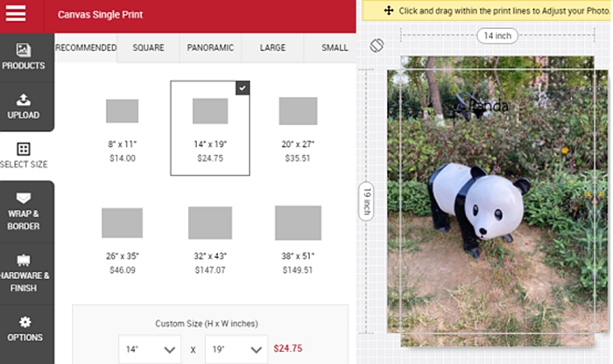Open the Select Size panel
Screen dimensions: 613x364
point(24,156)
